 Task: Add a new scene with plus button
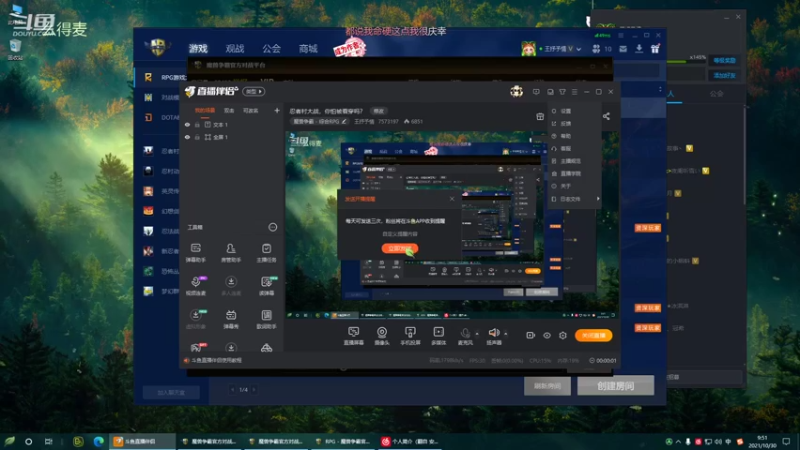click(x=277, y=110)
